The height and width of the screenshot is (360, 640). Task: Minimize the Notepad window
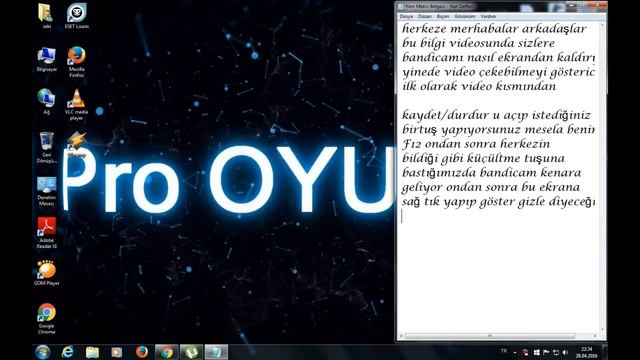tap(571, 5)
